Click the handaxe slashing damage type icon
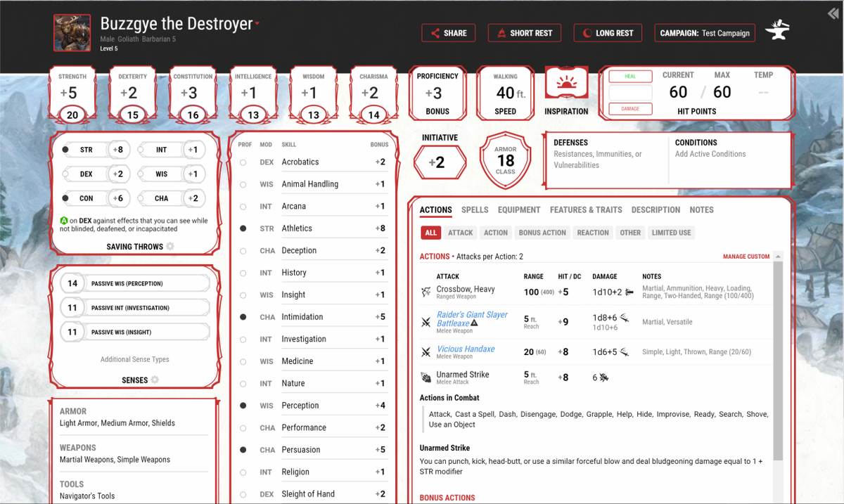 point(625,352)
